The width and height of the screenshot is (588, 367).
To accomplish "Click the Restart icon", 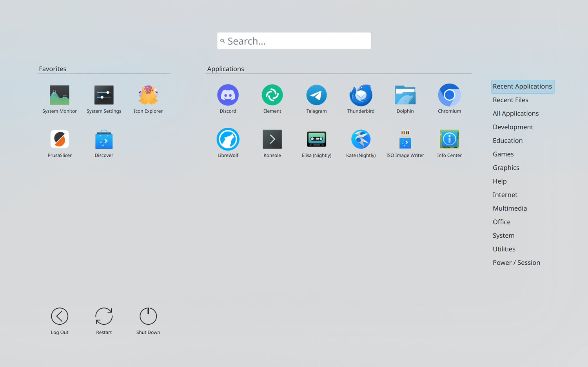I will (104, 316).
